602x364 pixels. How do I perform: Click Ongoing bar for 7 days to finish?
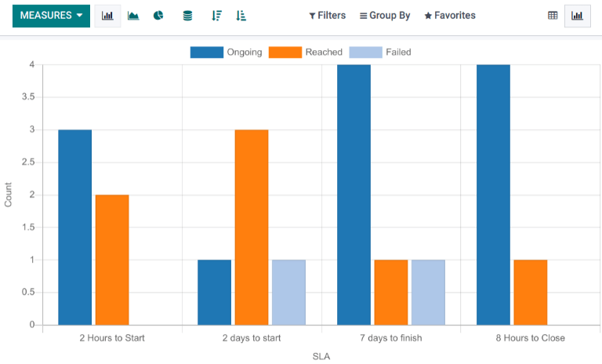point(354,195)
